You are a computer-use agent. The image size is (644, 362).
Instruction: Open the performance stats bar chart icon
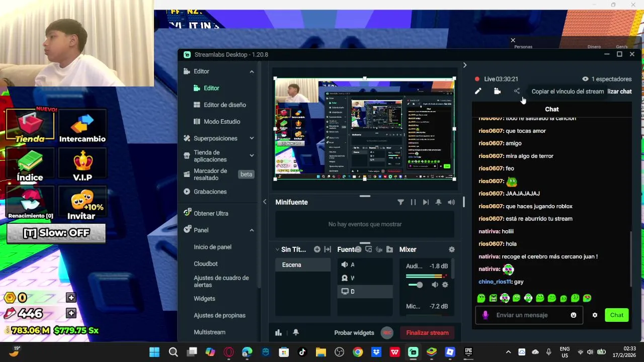tap(278, 332)
